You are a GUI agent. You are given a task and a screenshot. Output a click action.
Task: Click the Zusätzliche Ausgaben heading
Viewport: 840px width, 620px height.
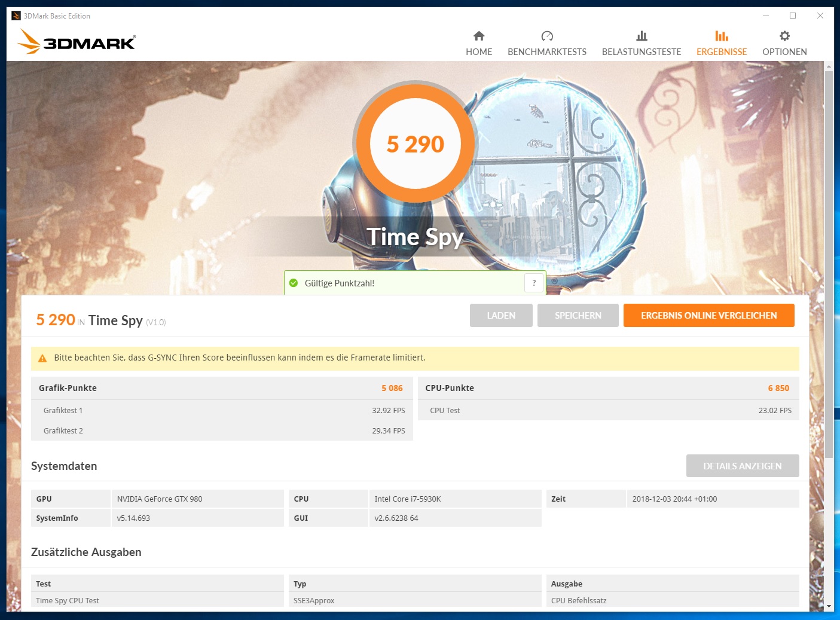86,552
